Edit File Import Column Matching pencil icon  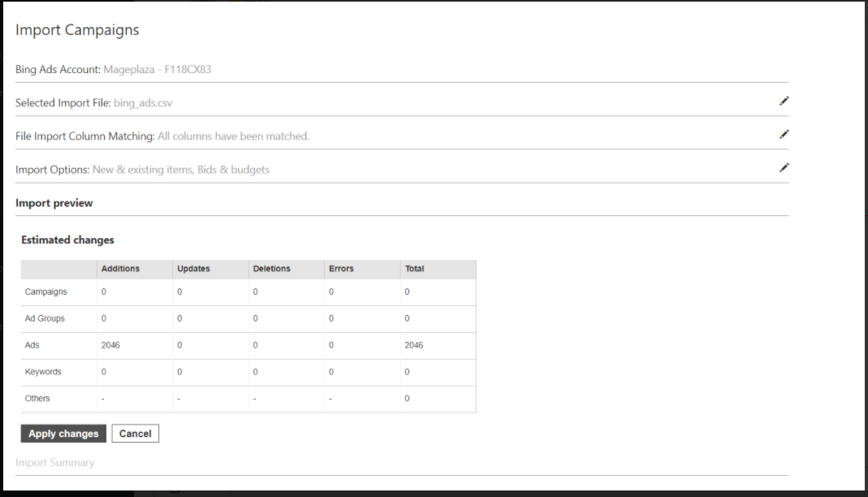coord(784,134)
